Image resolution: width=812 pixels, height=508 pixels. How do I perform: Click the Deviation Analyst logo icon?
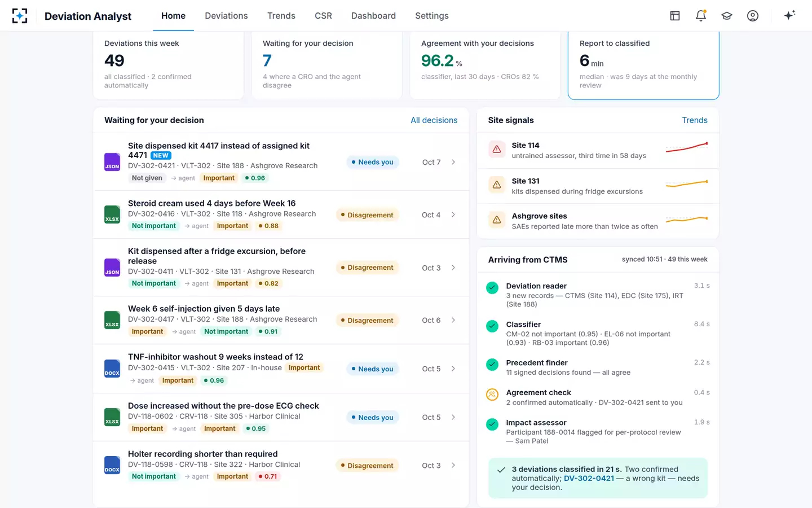(x=20, y=16)
